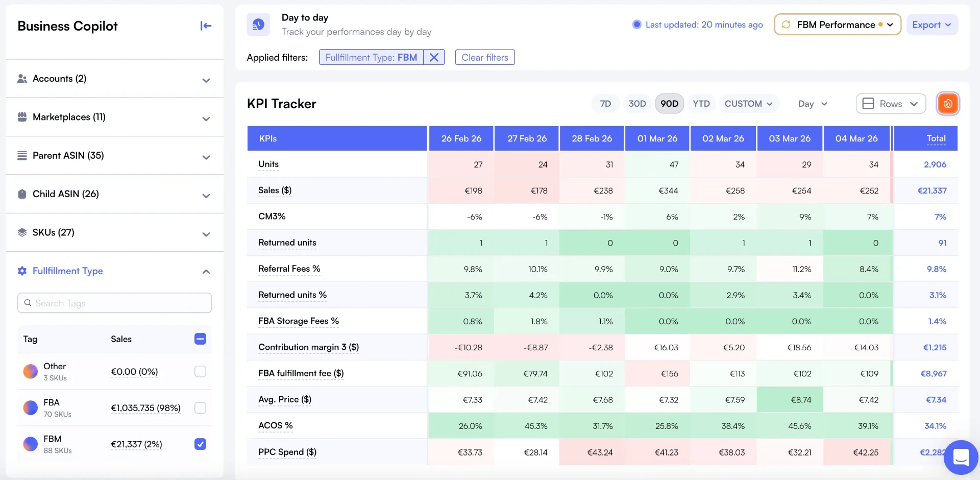Image resolution: width=980 pixels, height=480 pixels.
Task: Open the FBM Performance dropdown
Action: coord(837,25)
